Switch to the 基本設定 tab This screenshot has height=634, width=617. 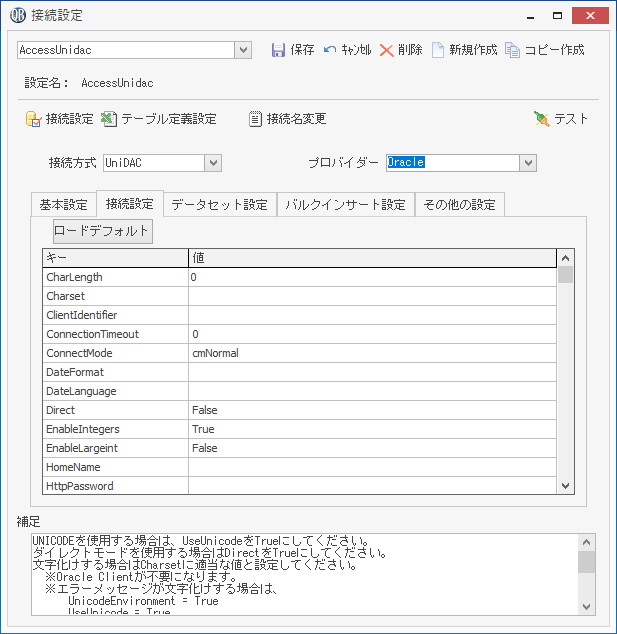coord(63,205)
